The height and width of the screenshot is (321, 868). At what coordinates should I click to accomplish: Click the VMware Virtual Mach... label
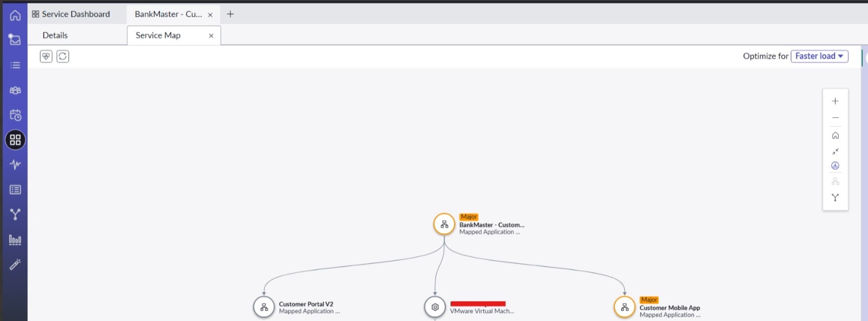tap(482, 311)
